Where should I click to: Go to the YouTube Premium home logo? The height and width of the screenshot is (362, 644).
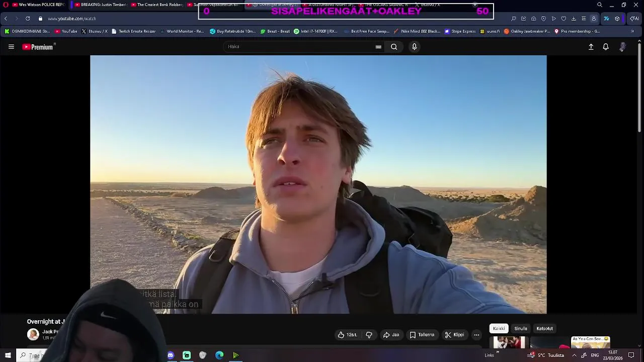(x=38, y=47)
